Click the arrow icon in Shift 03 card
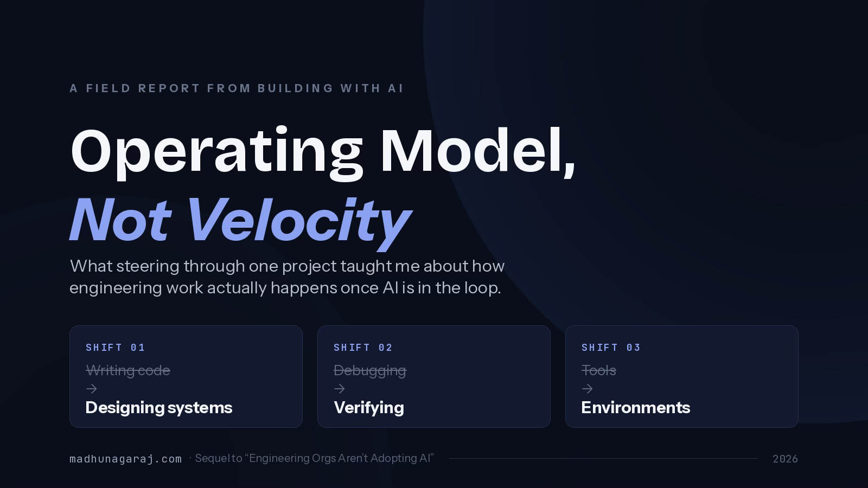 point(588,389)
